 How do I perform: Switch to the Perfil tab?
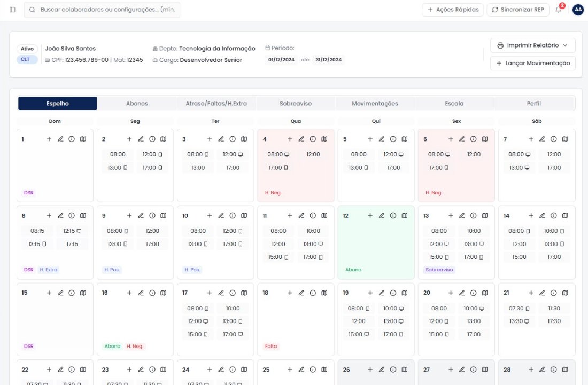(533, 104)
